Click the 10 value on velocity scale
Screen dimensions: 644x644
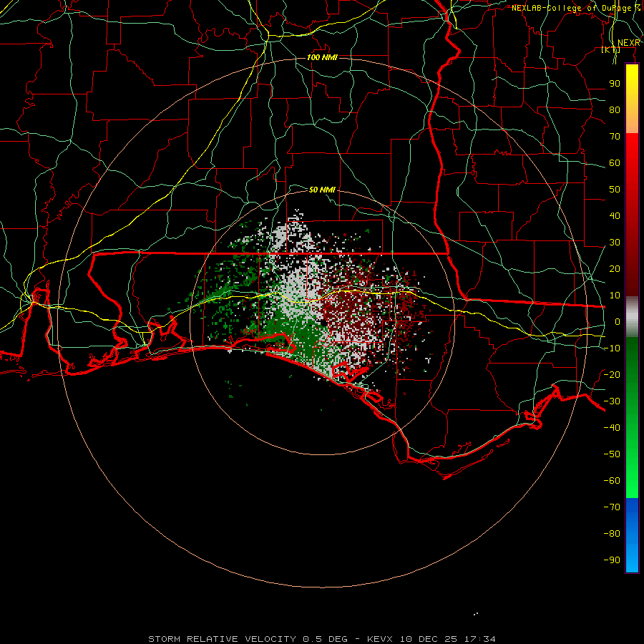615,296
